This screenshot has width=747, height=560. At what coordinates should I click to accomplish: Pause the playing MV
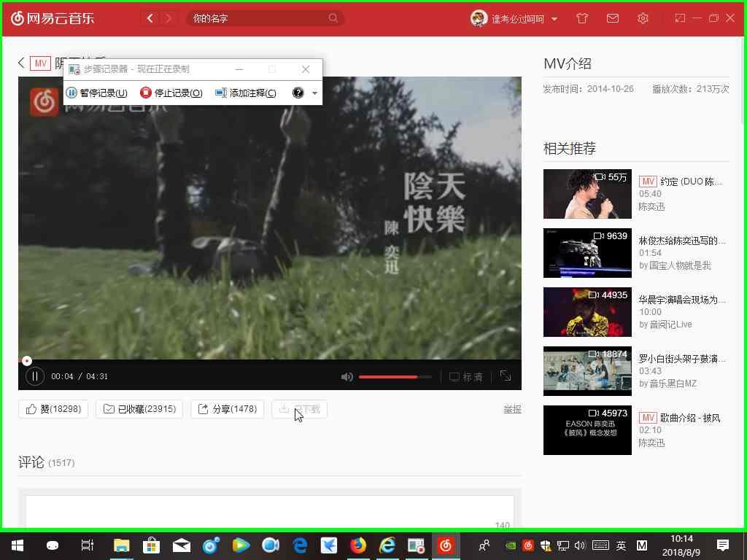(x=34, y=376)
